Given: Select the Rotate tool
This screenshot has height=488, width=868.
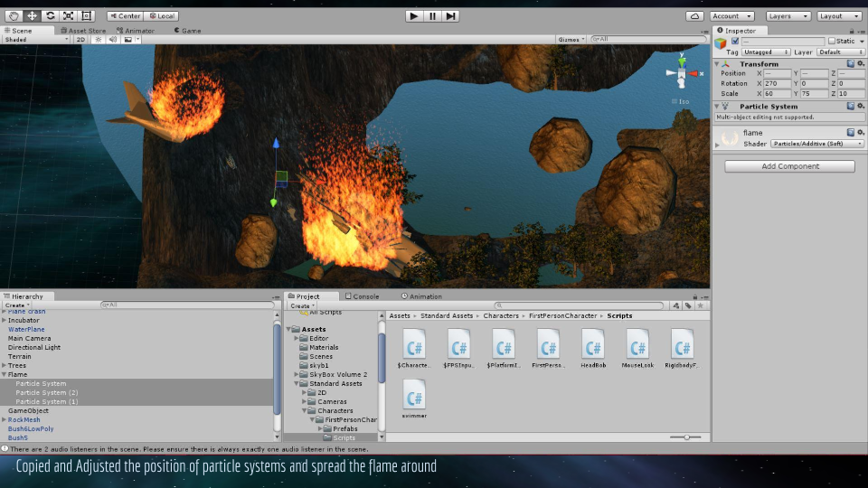Looking at the screenshot, I should tap(50, 16).
